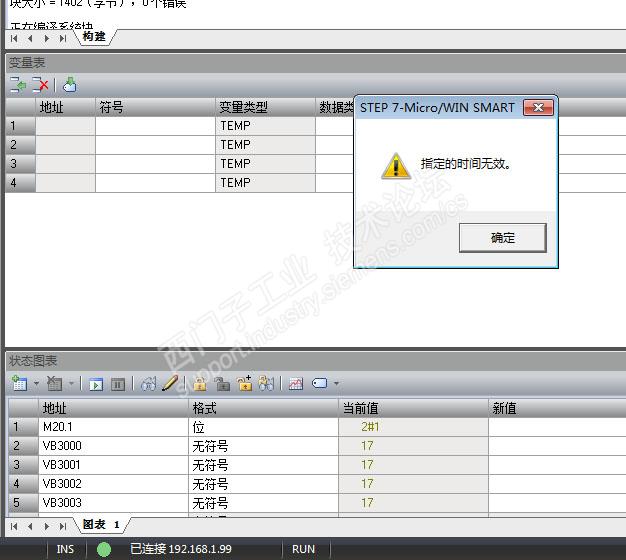Click the 地址 header in variable table

click(x=65, y=107)
